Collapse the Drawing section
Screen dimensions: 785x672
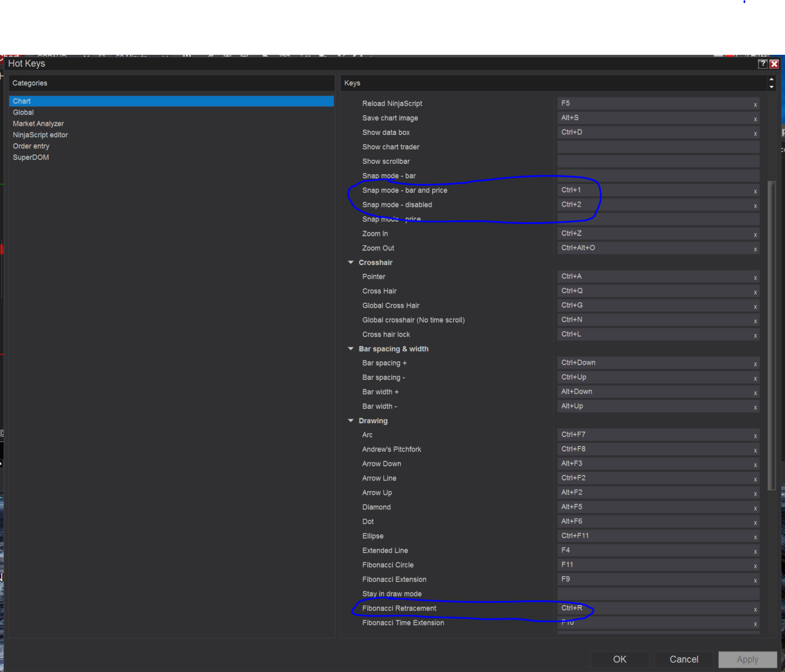point(351,421)
